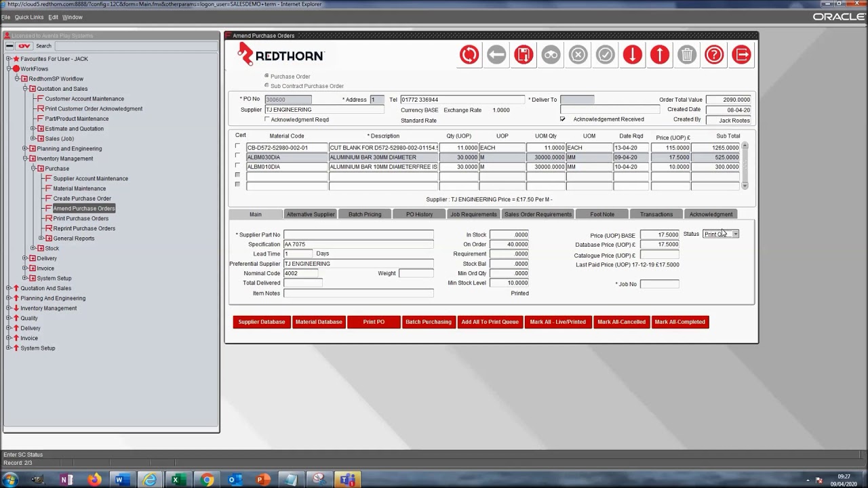Click into the tree Search field
The width and height of the screenshot is (868, 488).
[x=136, y=46]
